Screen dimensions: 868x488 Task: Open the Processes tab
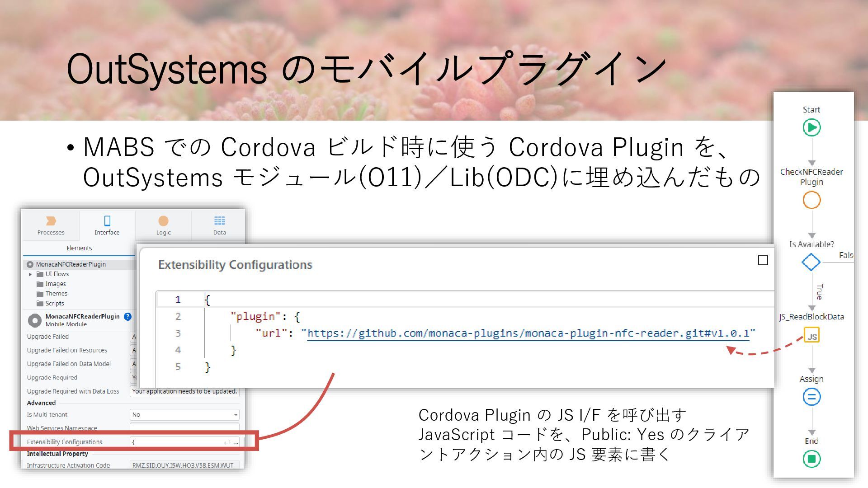click(x=51, y=225)
